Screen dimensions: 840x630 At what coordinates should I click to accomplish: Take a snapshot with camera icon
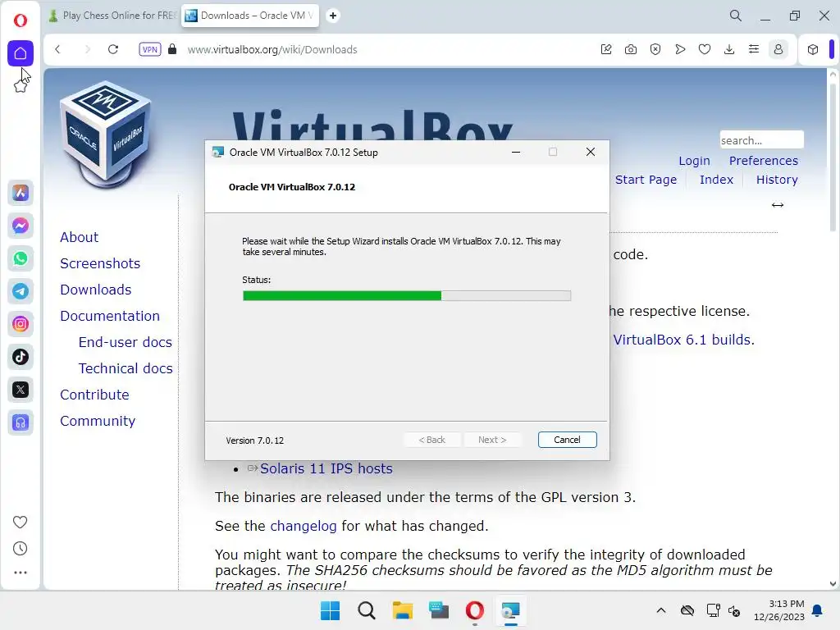click(631, 49)
